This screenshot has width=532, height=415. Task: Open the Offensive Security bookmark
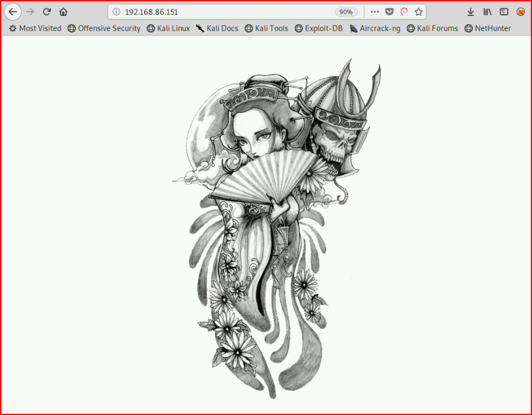[104, 28]
